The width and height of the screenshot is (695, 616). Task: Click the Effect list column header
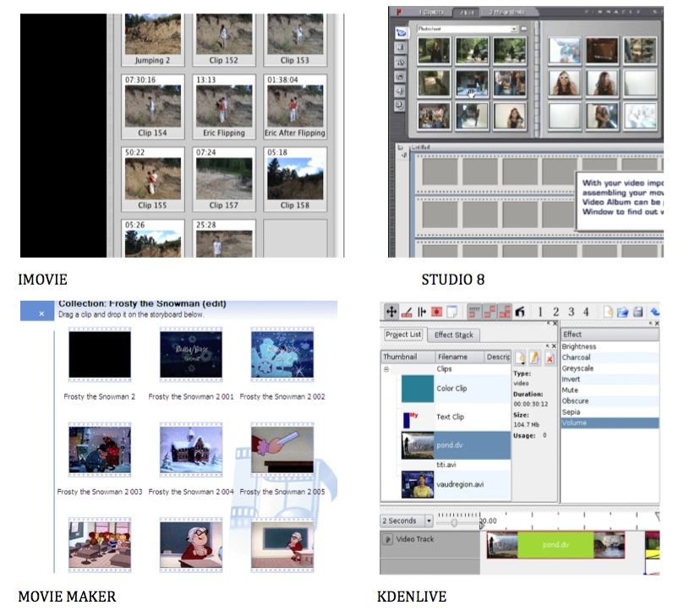[610, 335]
